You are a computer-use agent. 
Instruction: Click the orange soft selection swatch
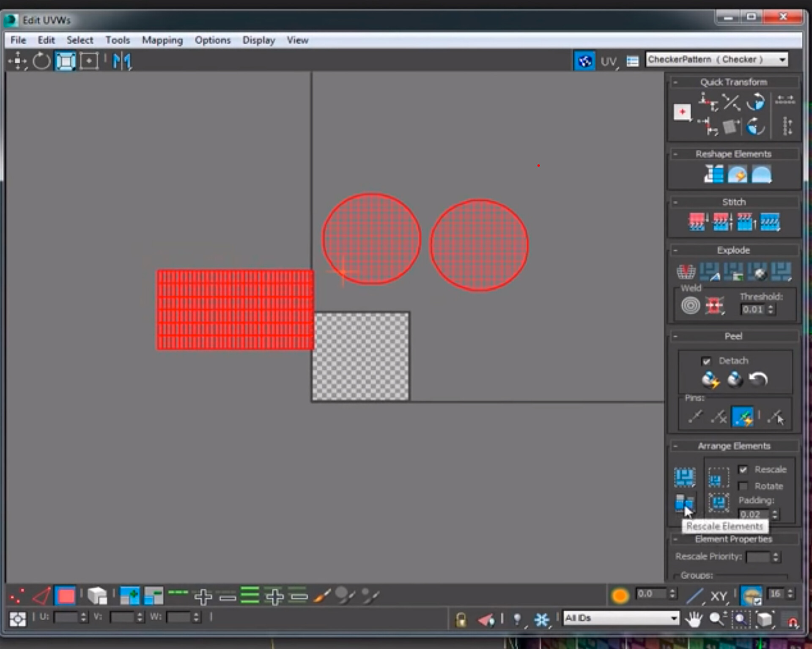pyautogui.click(x=620, y=595)
